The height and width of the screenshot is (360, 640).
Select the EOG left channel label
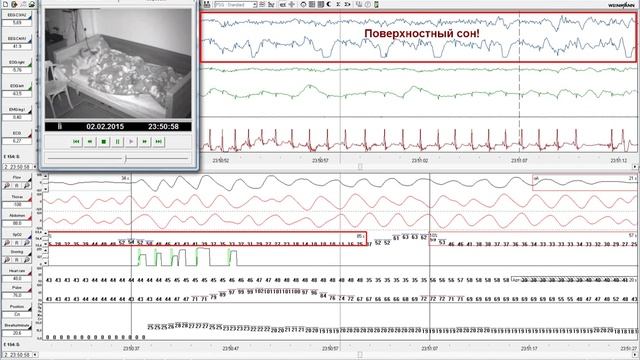17,86
